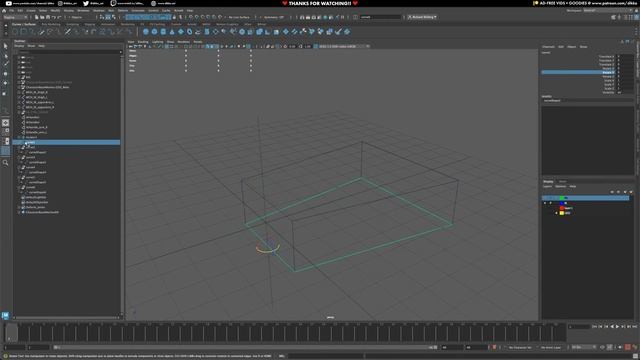Viewport: 640px width, 360px height.
Task: Click the Outliner search field
Action: 69,52
